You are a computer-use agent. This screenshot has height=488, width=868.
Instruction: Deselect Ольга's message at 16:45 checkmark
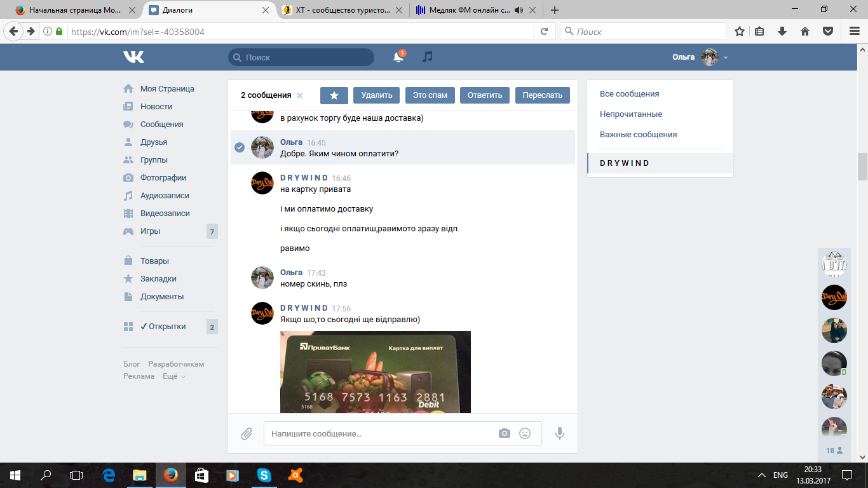(240, 147)
